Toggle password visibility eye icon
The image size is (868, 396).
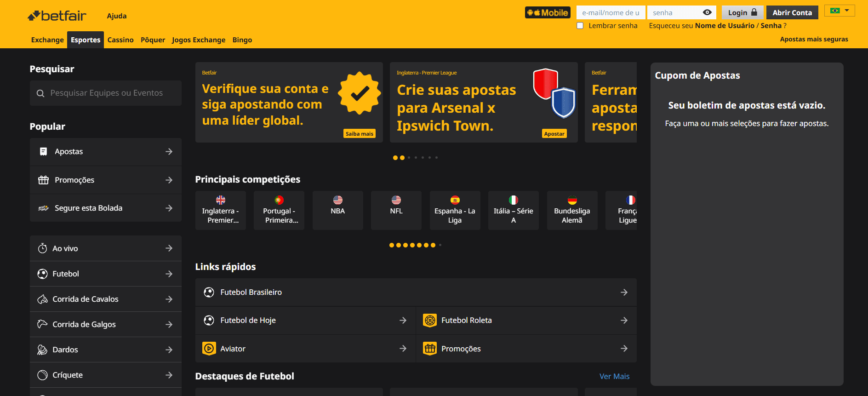707,12
